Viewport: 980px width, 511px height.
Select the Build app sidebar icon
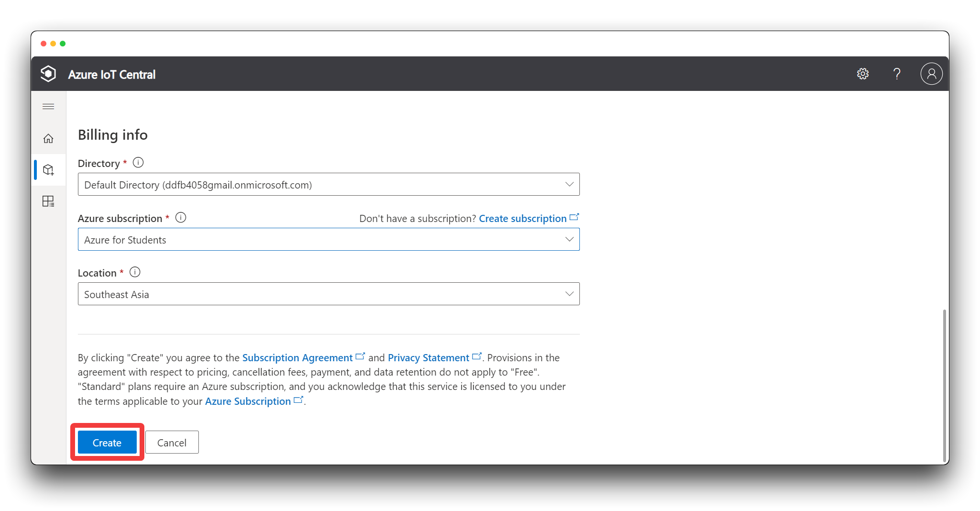(x=48, y=170)
